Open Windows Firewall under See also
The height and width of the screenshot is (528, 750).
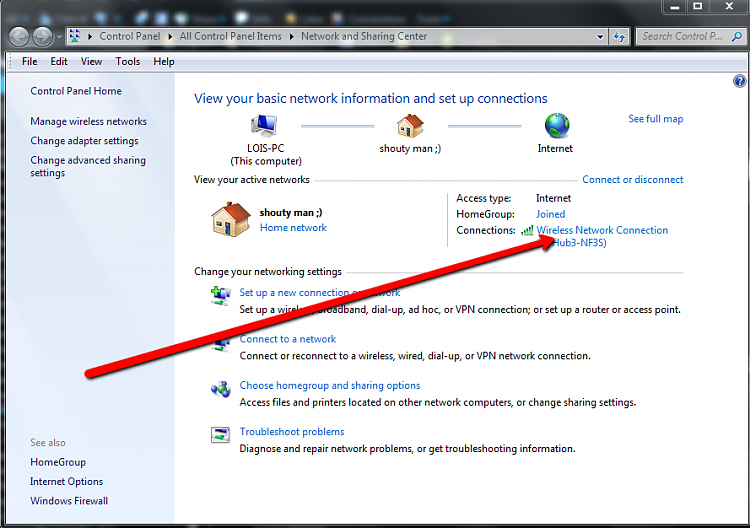(x=69, y=501)
